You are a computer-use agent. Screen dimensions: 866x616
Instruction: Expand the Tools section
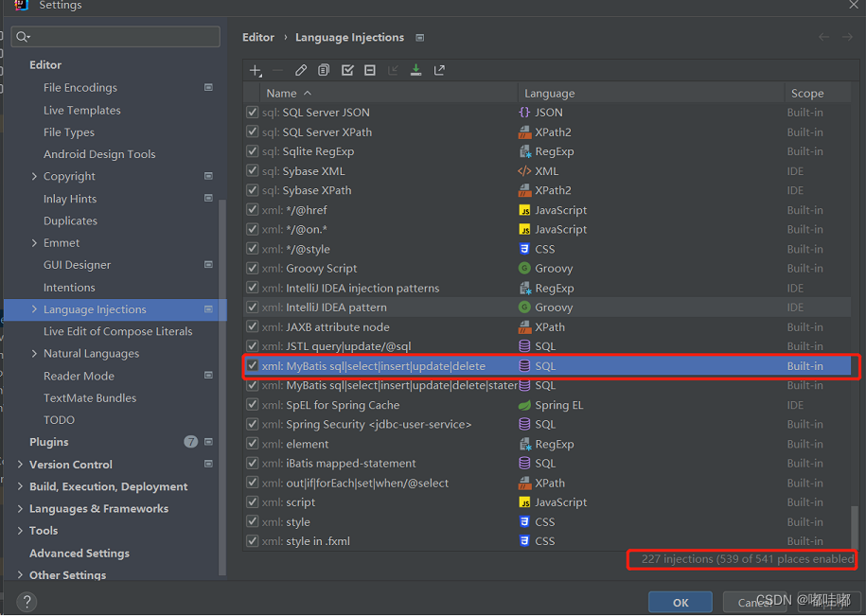(x=21, y=531)
